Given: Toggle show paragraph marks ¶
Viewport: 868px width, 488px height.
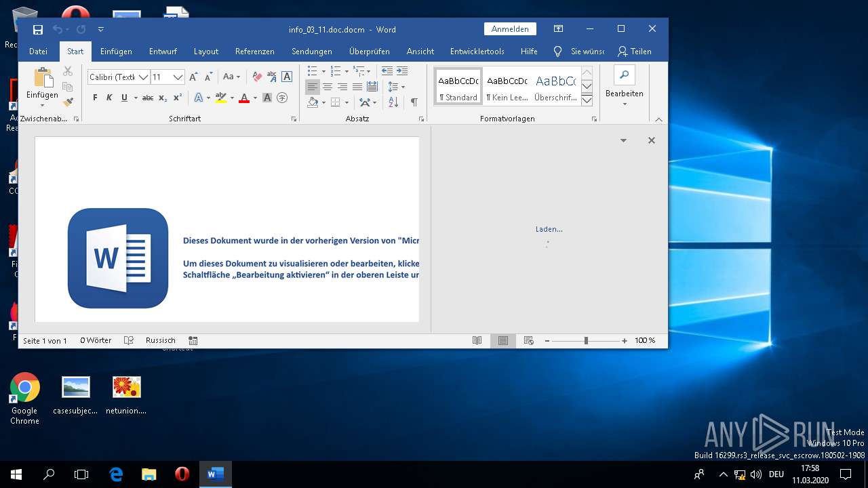Looking at the screenshot, I should (x=414, y=102).
